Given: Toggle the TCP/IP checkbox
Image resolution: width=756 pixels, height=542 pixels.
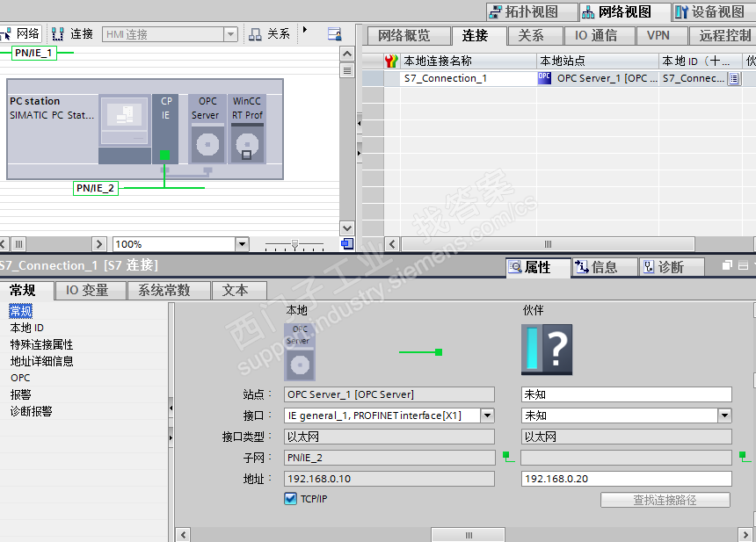Looking at the screenshot, I should click(290, 499).
